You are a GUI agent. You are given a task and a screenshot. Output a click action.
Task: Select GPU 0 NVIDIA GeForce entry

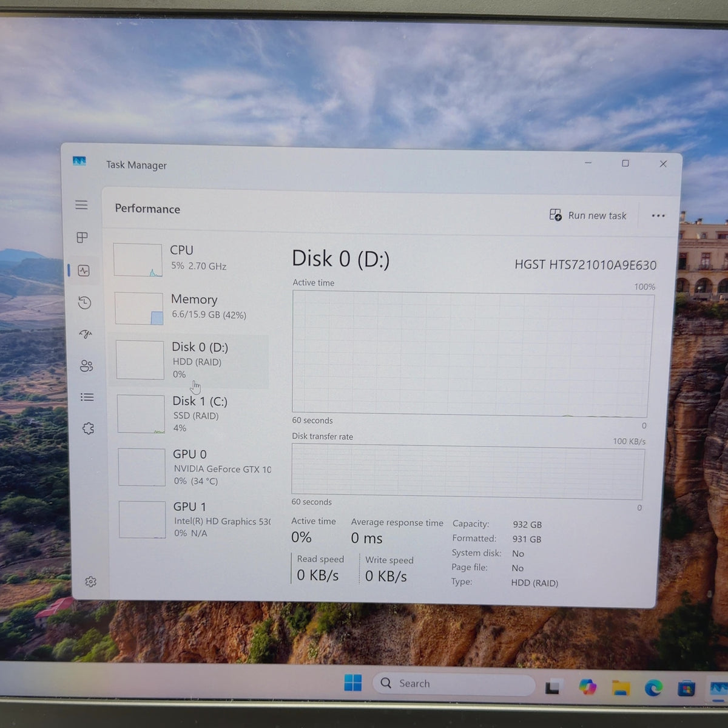(x=193, y=467)
